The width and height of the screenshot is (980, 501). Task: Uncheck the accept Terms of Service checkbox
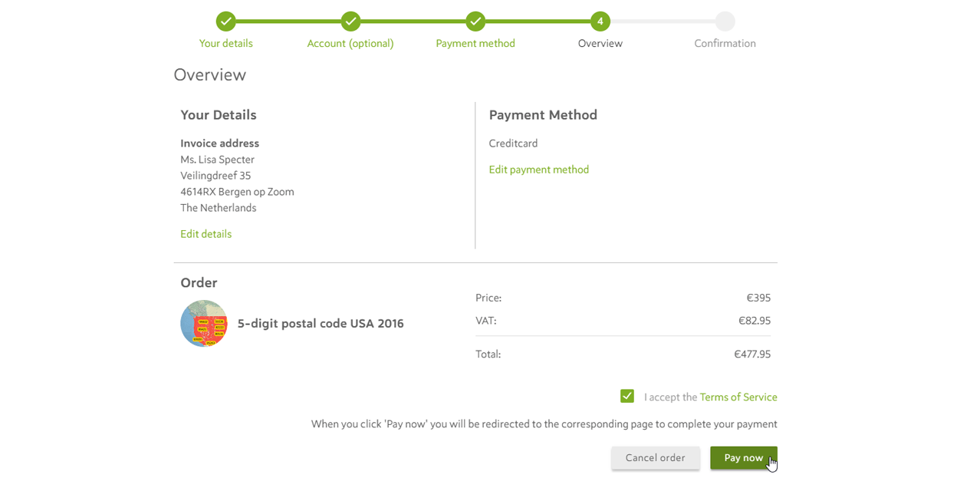point(627,396)
